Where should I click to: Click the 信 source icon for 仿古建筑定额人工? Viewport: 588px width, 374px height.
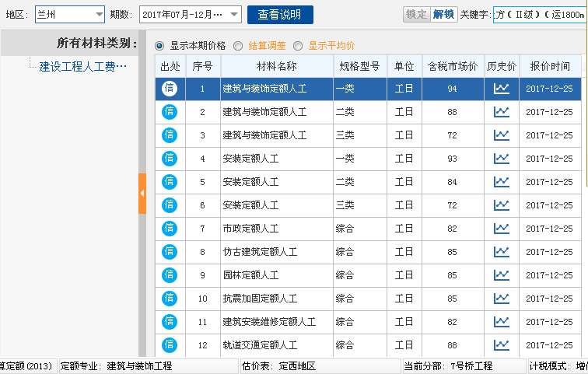(170, 251)
